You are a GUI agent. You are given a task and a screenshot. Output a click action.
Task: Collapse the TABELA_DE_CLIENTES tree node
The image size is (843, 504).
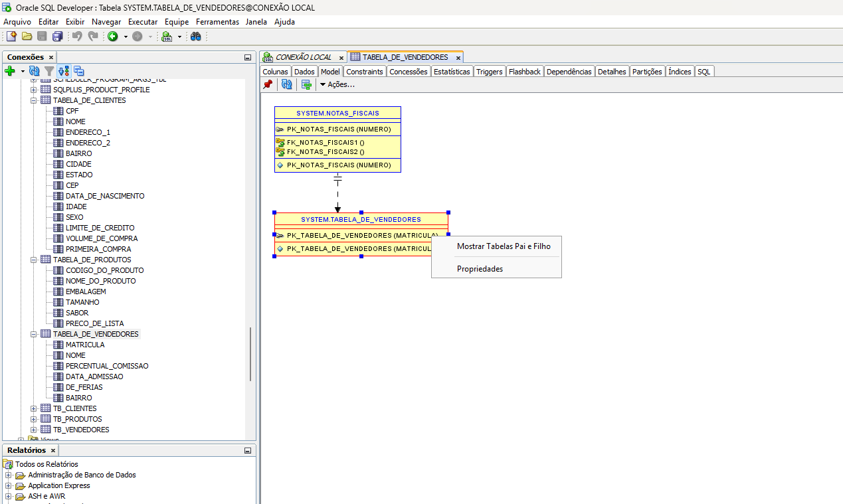[x=34, y=100]
